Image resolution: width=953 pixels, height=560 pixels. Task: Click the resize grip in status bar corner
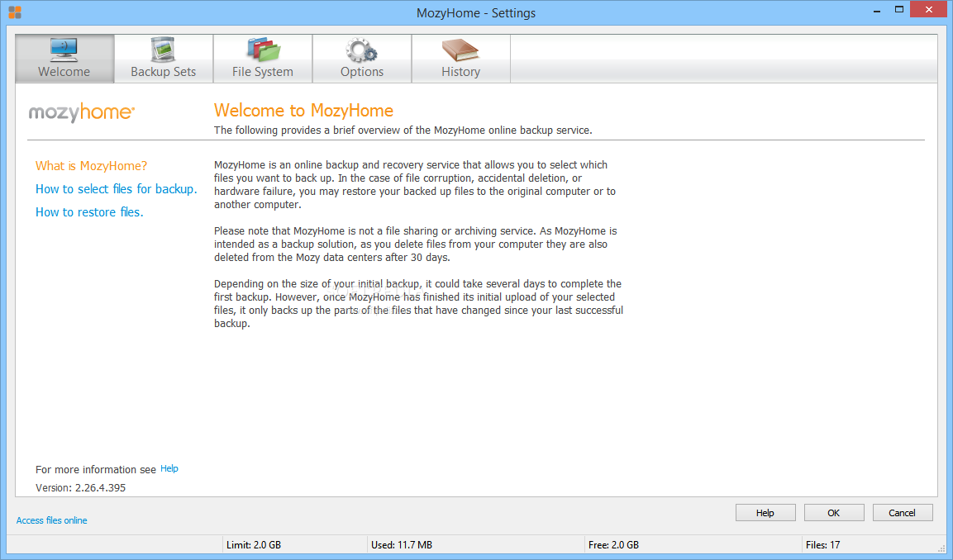941,548
